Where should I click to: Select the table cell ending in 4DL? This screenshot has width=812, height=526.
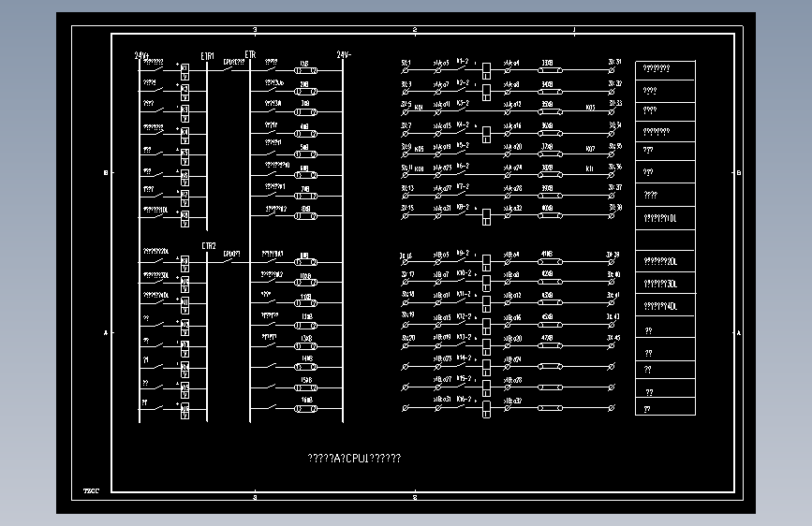(x=665, y=305)
